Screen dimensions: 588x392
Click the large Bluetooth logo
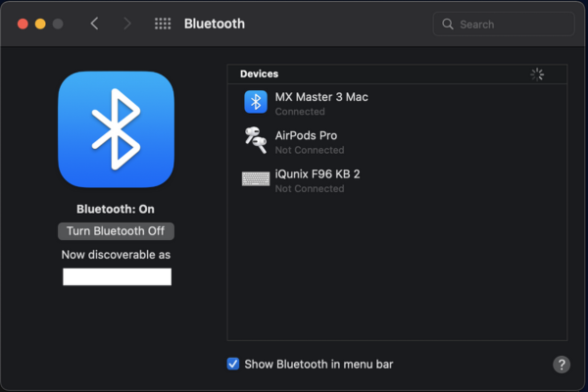[116, 129]
